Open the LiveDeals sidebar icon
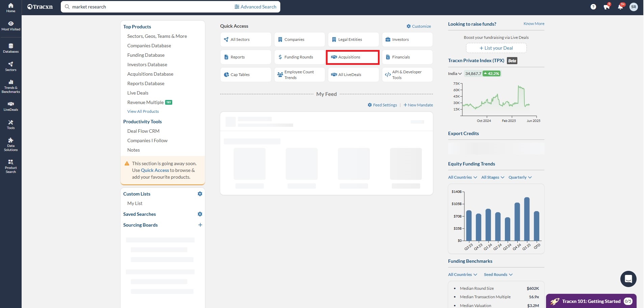 [11, 106]
